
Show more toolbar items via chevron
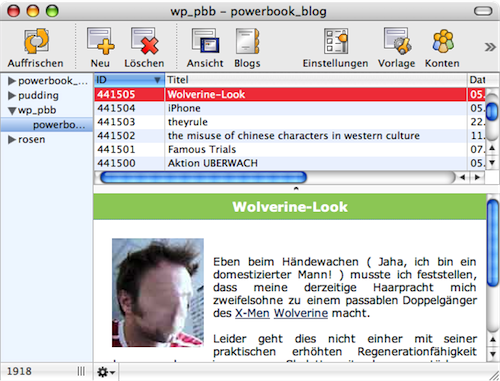coord(490,47)
